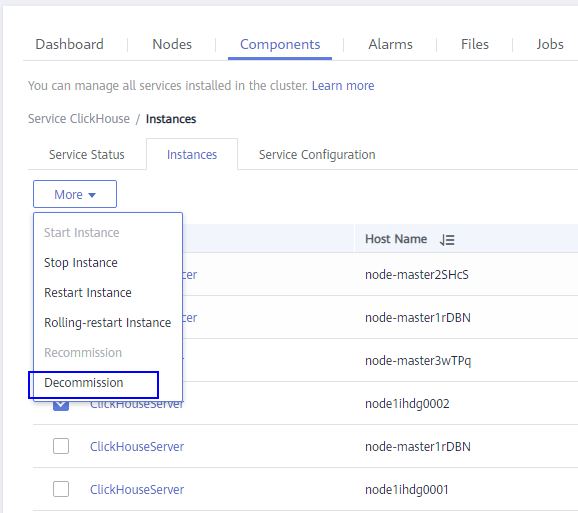578x513 pixels.
Task: Select the Components tab
Action: point(280,44)
